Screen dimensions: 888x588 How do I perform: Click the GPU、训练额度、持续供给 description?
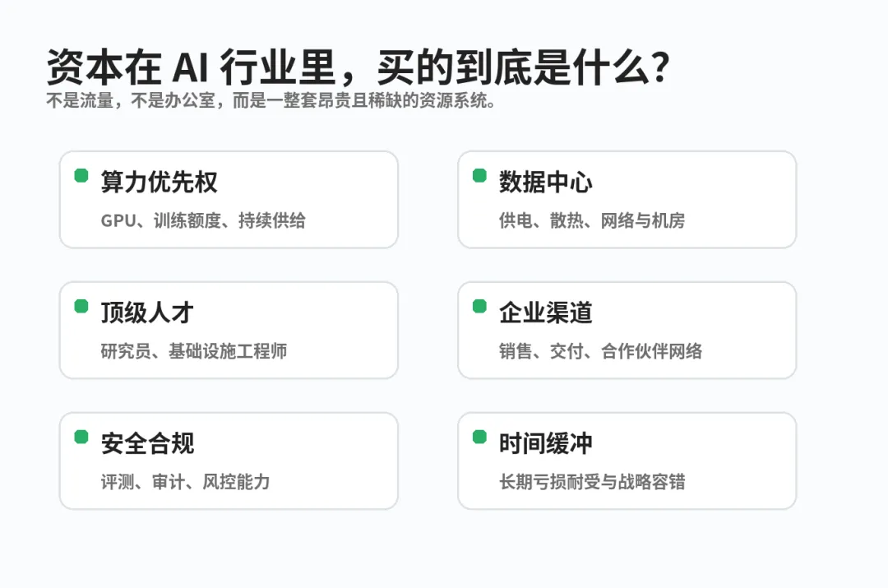coord(203,220)
